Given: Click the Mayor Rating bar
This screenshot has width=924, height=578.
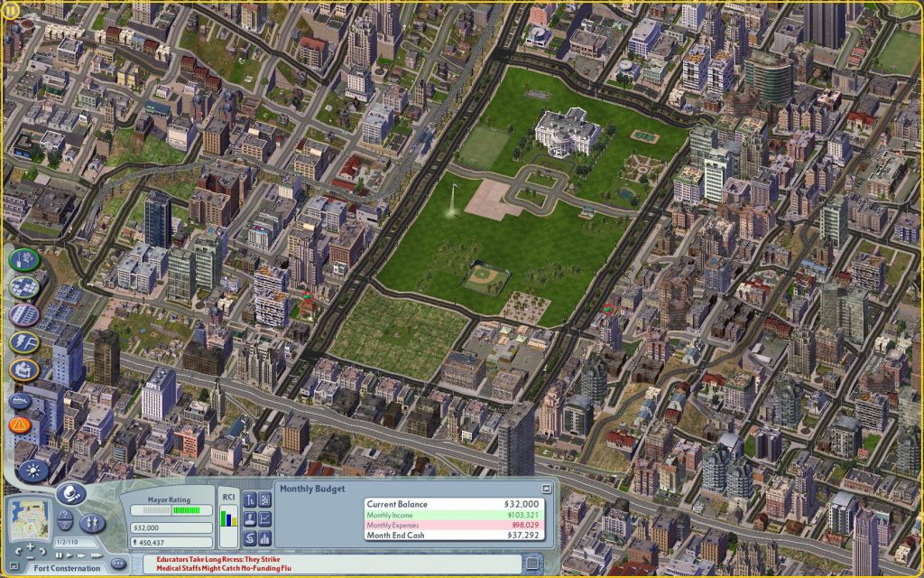Looking at the screenshot, I should click(171, 510).
